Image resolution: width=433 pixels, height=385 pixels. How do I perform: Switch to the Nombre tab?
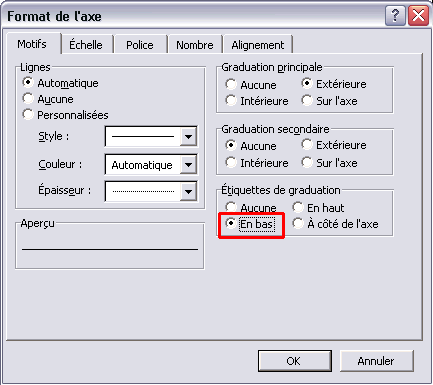(x=195, y=44)
